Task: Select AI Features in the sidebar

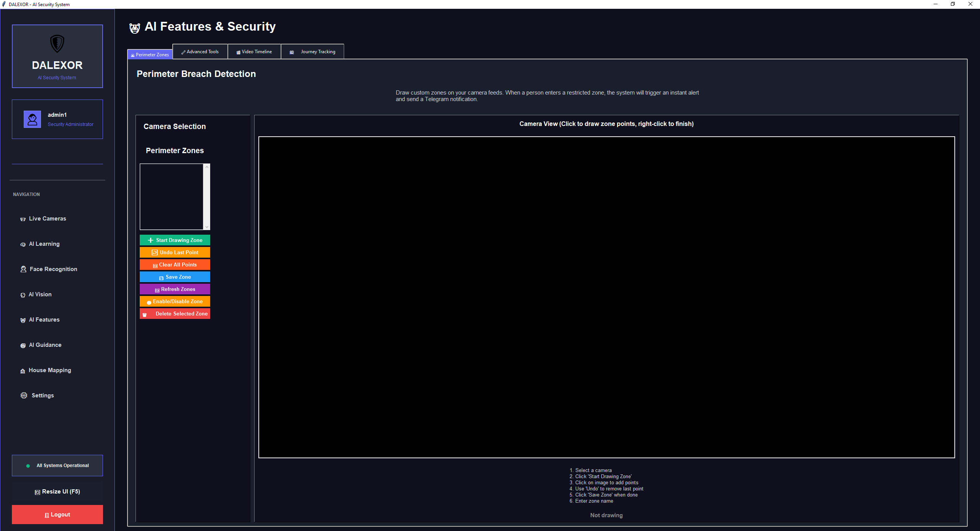Action: coord(44,320)
